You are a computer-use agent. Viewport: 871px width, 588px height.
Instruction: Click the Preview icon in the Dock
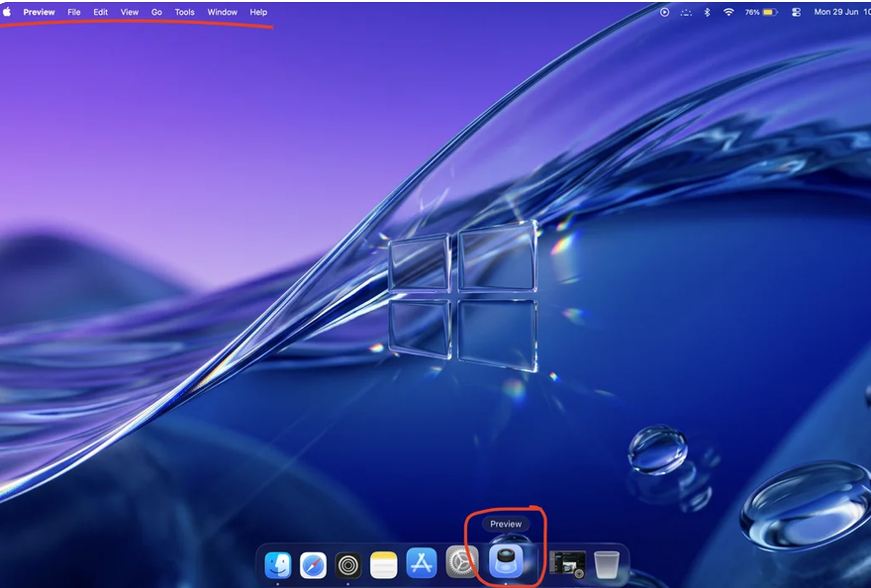point(506,560)
